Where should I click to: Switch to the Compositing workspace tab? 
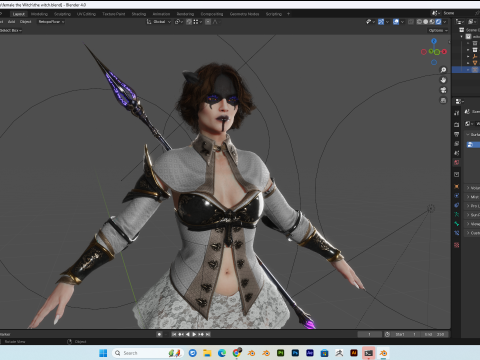[x=212, y=14]
